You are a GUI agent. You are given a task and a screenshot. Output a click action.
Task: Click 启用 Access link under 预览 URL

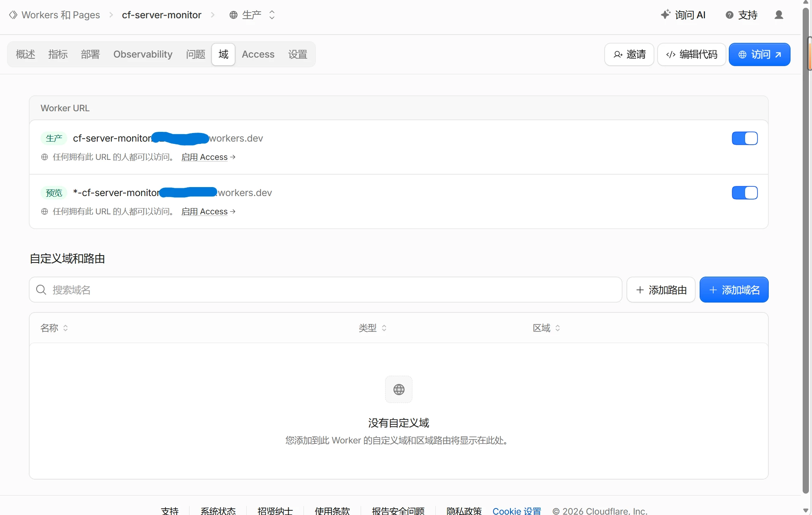point(208,212)
